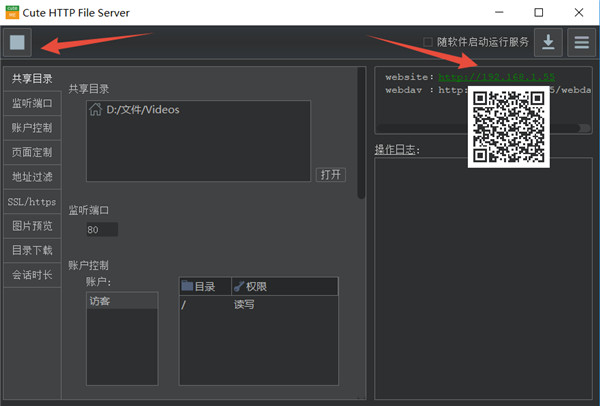Viewport: 600px width, 406px height.
Task: Open the SSL/https settings tab
Action: (31, 201)
